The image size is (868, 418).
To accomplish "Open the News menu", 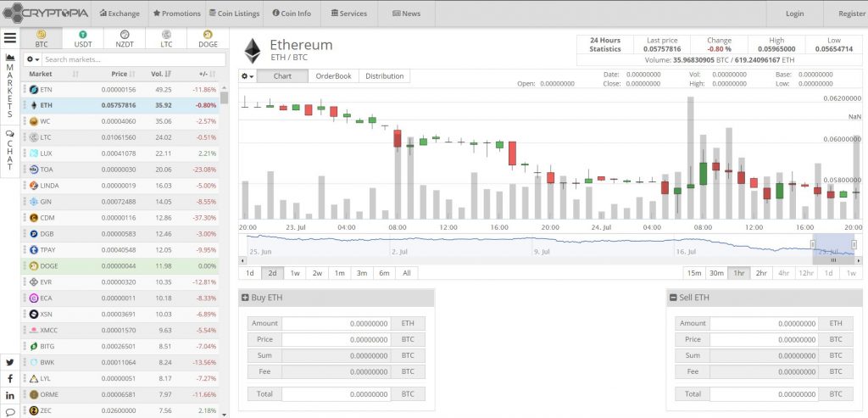I will [x=406, y=14].
